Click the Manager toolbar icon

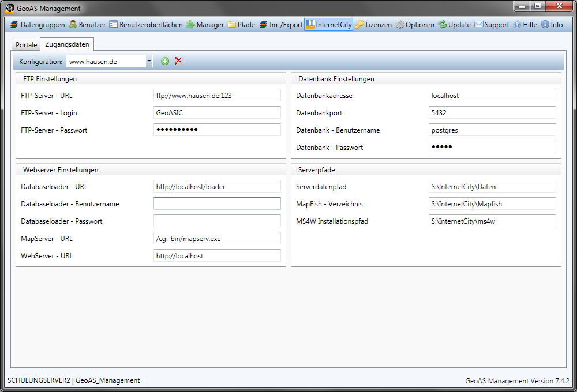click(205, 25)
